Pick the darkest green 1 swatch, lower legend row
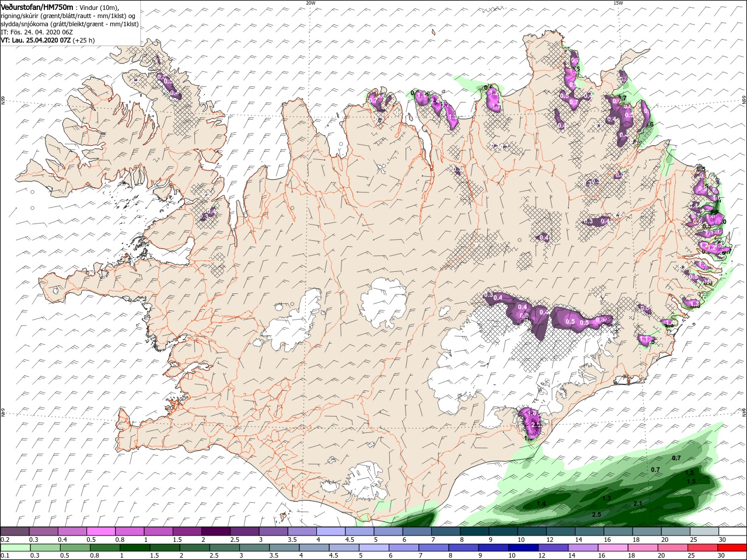This screenshot has width=747, height=560. pyautogui.click(x=135, y=548)
